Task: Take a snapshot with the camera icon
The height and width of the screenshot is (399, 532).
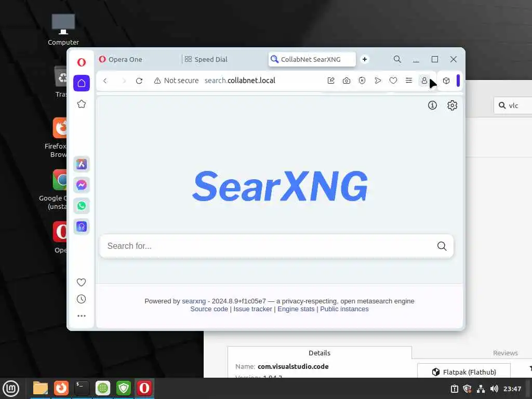Action: [347, 81]
